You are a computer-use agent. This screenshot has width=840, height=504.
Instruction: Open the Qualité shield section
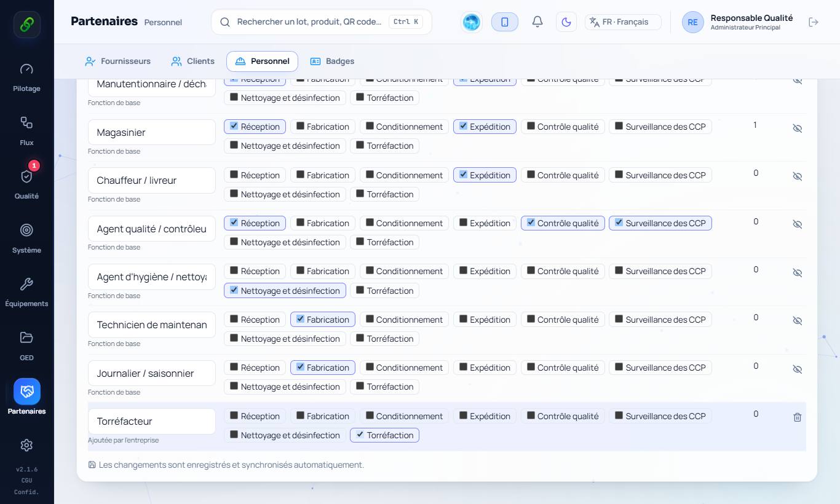tap(26, 184)
